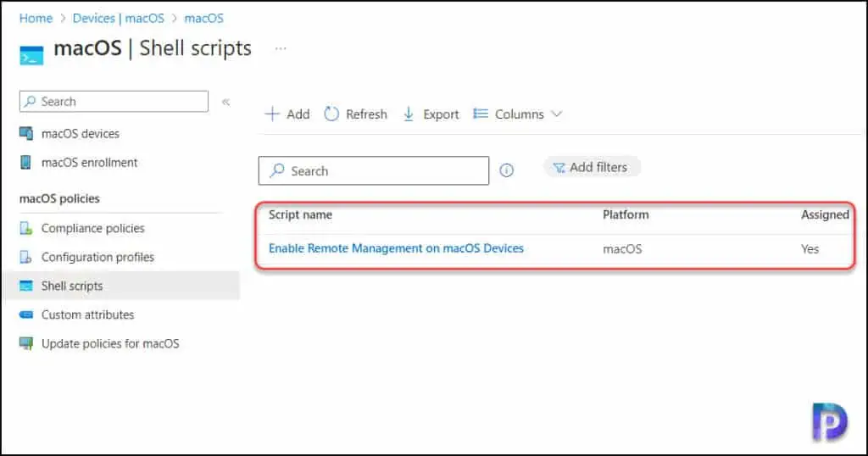
Task: Click the Add button label
Action: [x=298, y=114]
